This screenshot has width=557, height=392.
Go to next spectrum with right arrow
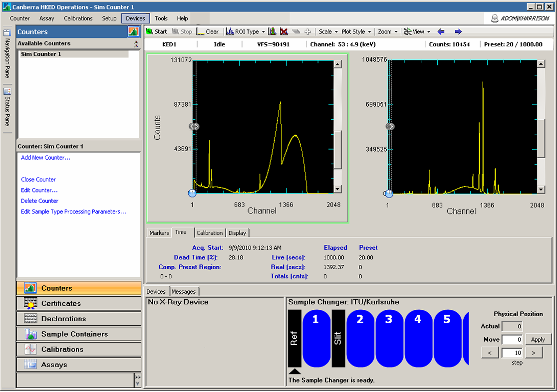458,31
